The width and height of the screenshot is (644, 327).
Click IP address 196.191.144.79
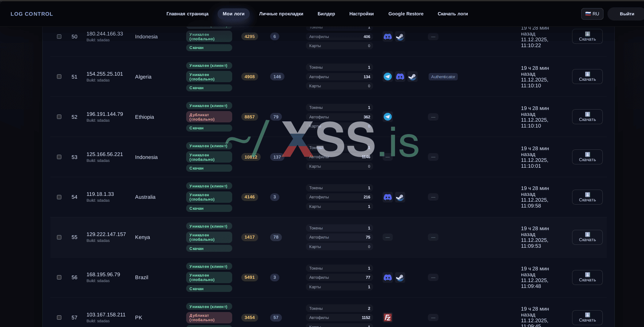click(x=105, y=114)
